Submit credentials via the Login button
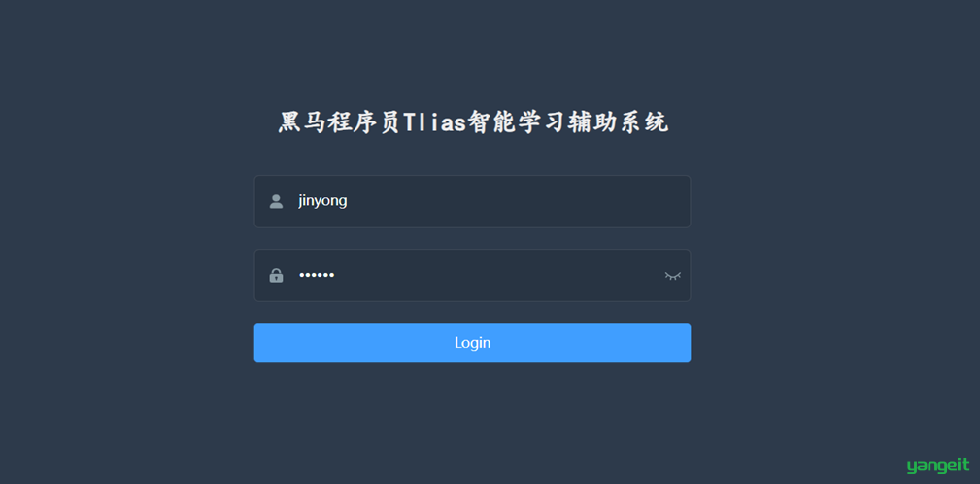This screenshot has height=484, width=980. [x=472, y=342]
